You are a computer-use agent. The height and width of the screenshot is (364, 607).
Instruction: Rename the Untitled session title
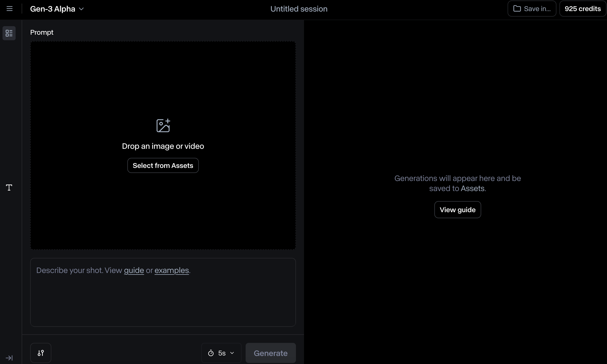[x=299, y=9]
